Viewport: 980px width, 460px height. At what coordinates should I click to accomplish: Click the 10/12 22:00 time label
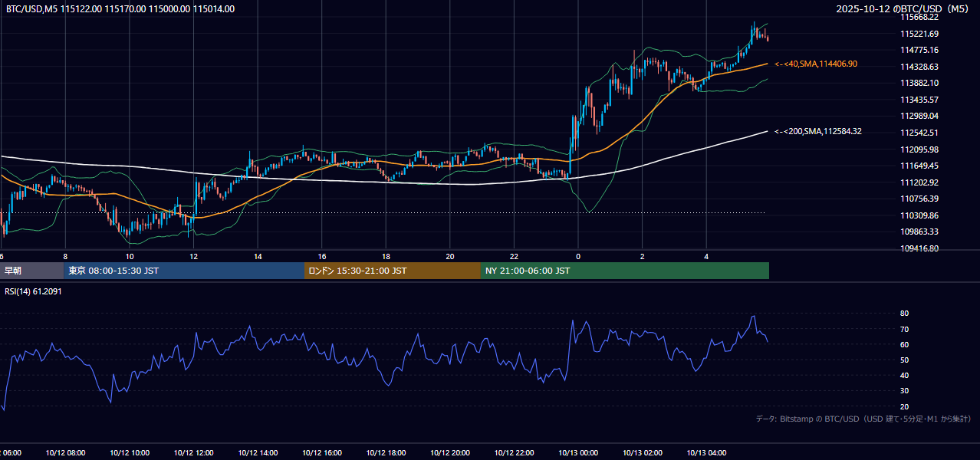[x=515, y=453]
